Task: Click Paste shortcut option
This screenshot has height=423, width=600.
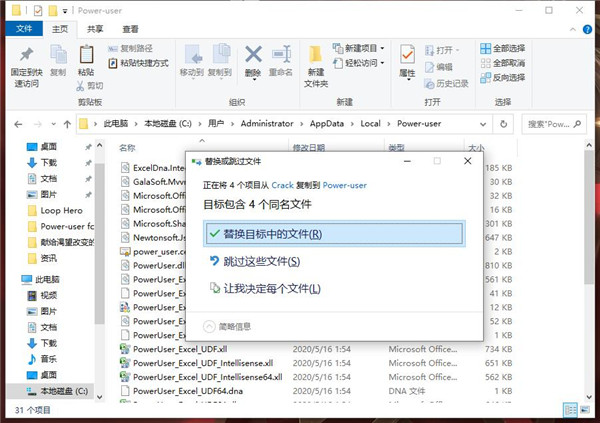Action: (x=139, y=63)
